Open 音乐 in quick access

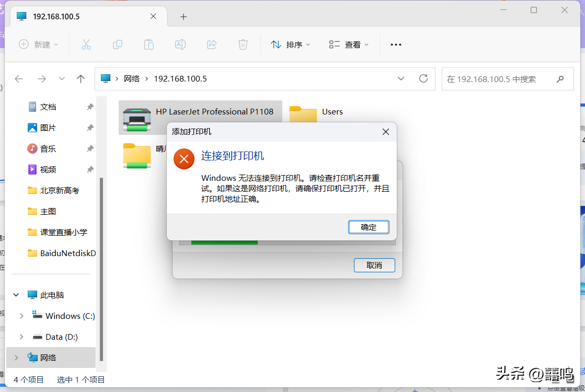(x=48, y=149)
